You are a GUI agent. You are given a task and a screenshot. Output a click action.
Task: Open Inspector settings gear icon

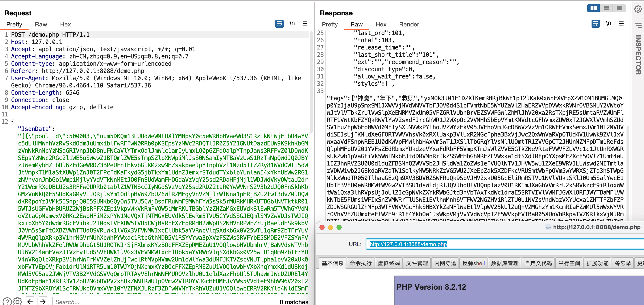point(638,9)
